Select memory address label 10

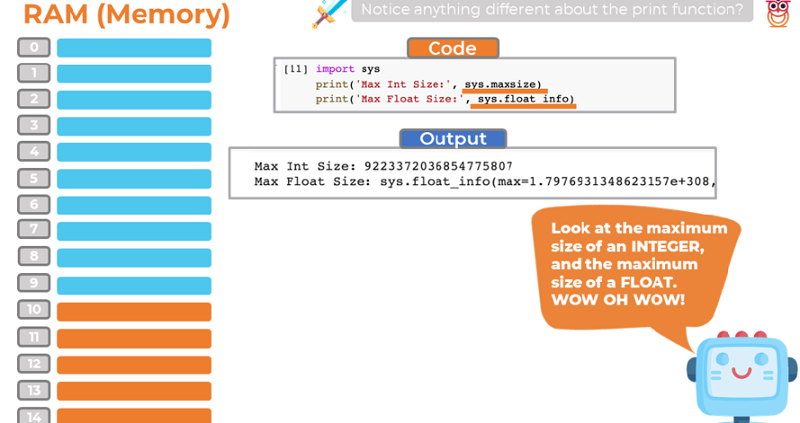34,310
